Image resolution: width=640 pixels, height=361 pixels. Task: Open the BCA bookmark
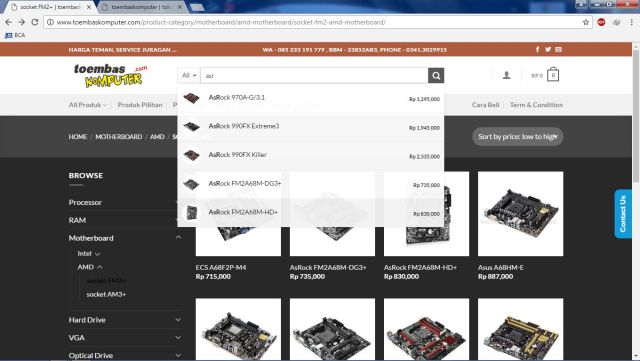(15, 35)
